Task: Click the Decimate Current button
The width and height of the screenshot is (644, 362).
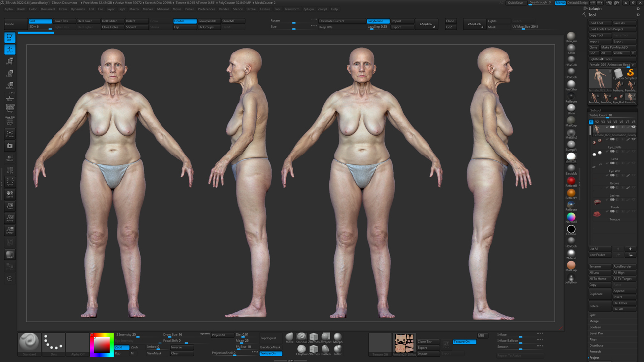Action: [x=342, y=21]
